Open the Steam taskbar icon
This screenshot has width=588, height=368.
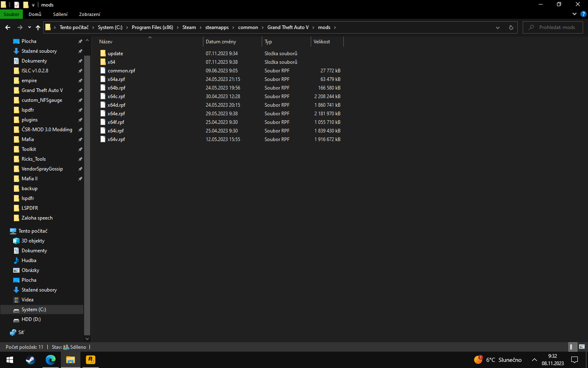[30, 360]
